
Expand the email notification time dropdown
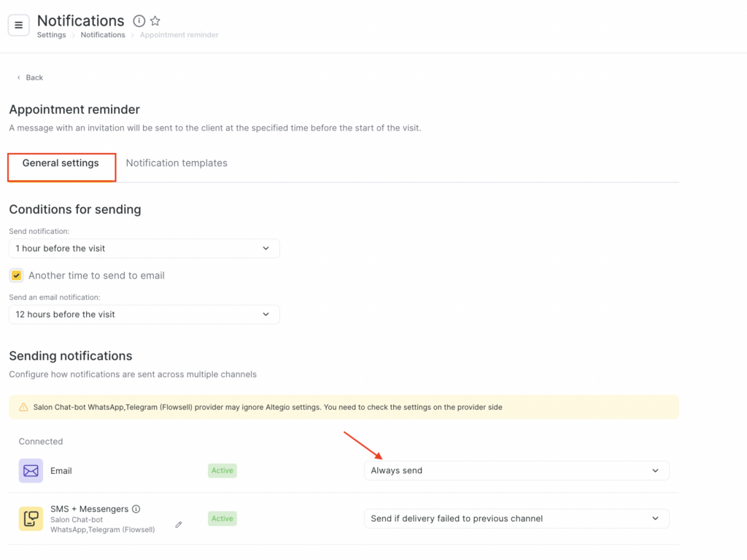click(144, 314)
